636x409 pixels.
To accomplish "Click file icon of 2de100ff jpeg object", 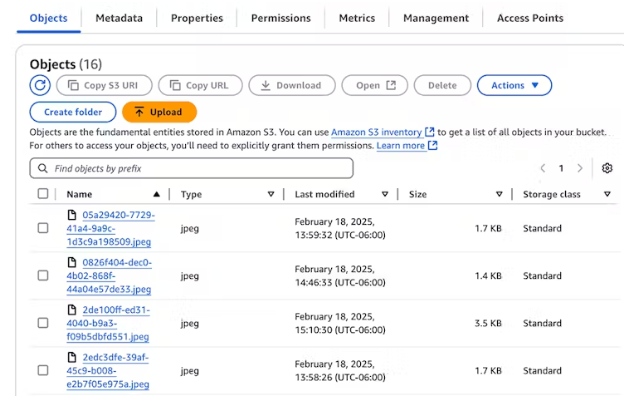I will click(72, 310).
